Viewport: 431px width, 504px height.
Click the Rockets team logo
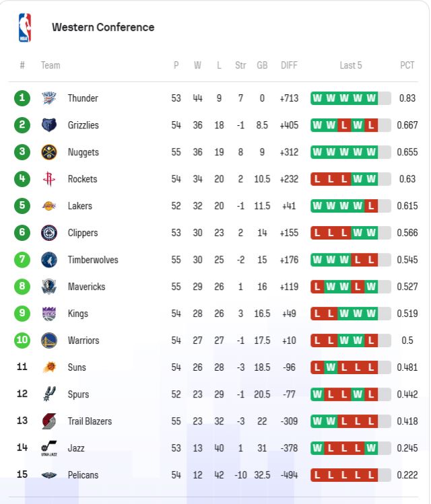49,179
